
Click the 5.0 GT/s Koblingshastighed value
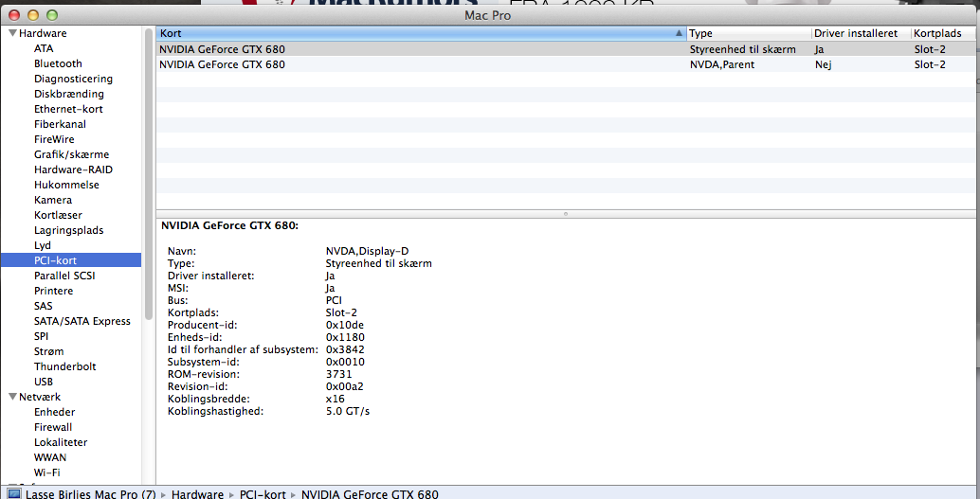pyautogui.click(x=348, y=411)
